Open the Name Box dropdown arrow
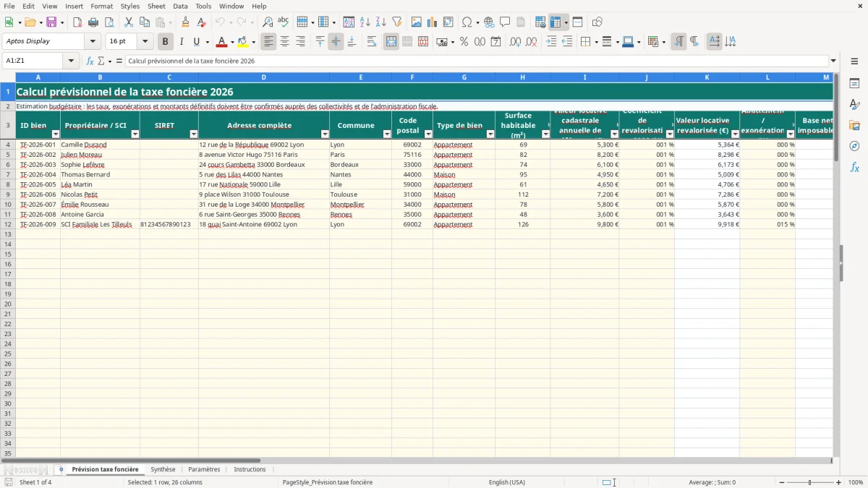The height and width of the screenshot is (488, 868). [72, 61]
